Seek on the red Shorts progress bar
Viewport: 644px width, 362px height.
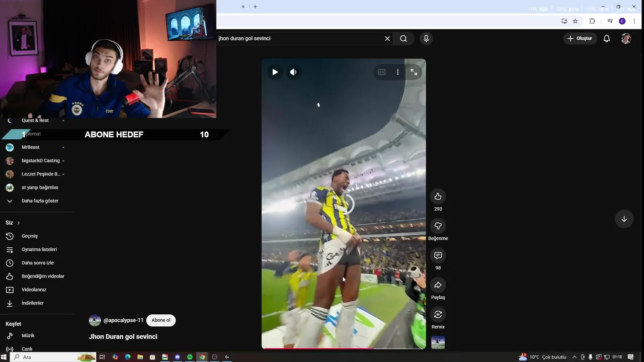(x=344, y=348)
